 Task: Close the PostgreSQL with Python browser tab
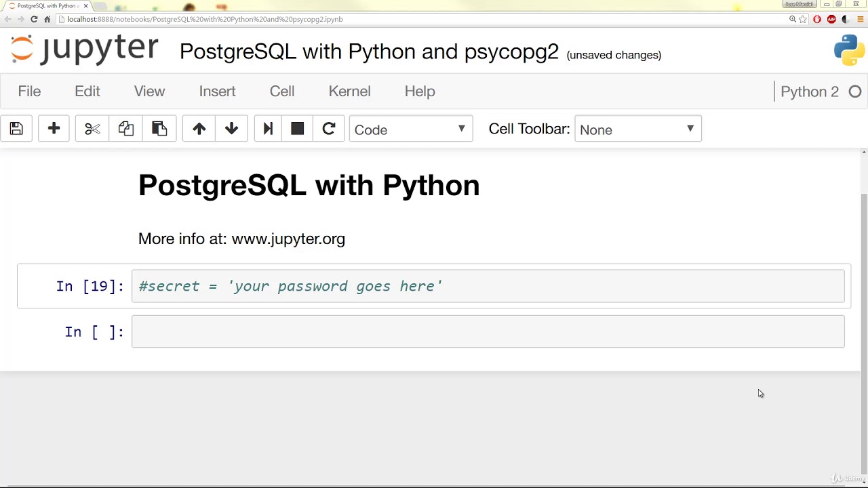tap(86, 6)
